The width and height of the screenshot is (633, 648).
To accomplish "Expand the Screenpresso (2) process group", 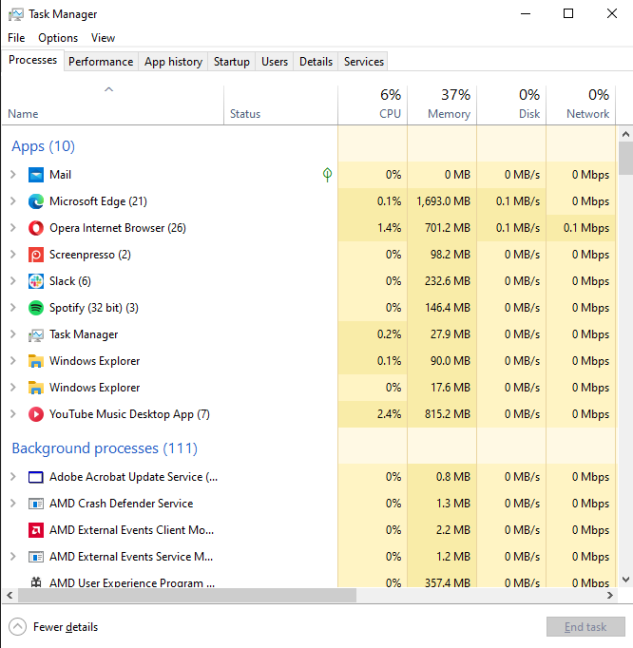I will 13,255.
